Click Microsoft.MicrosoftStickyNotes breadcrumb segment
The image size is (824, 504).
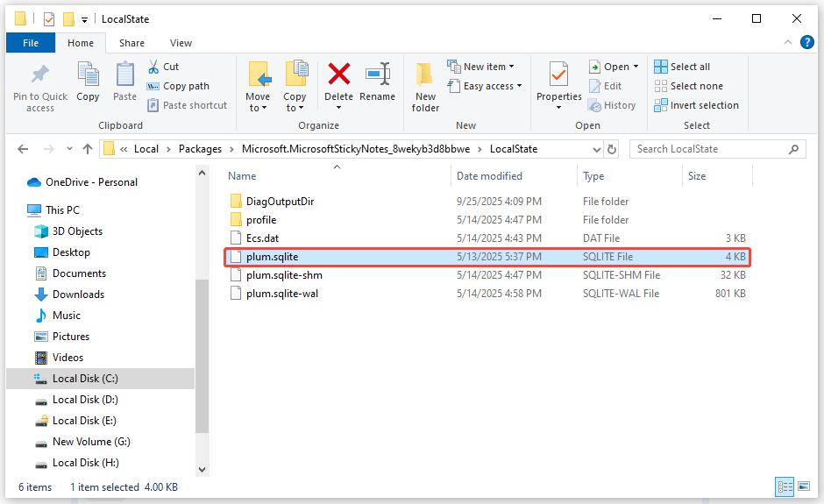(x=356, y=149)
